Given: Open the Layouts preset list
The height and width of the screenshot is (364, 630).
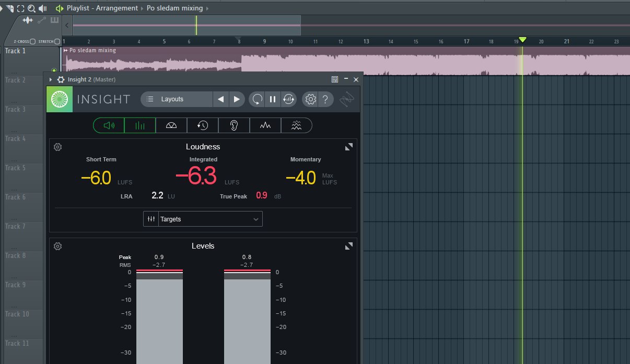Looking at the screenshot, I should pyautogui.click(x=177, y=99).
